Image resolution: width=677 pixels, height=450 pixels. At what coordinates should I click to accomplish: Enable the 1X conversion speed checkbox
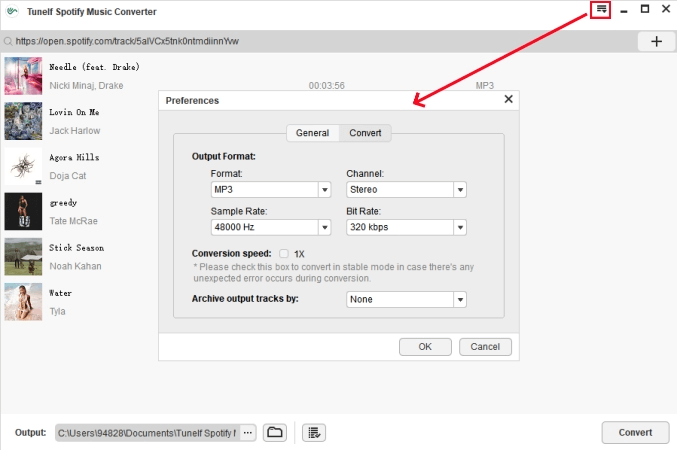285,254
